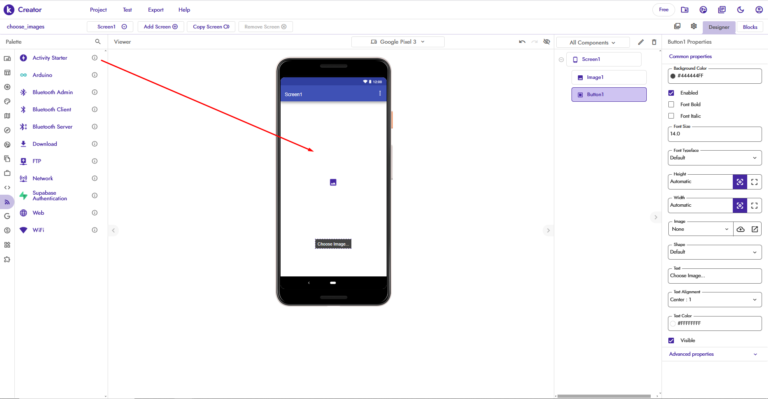The image size is (768, 399).
Task: Open the Project menu
Action: point(98,10)
